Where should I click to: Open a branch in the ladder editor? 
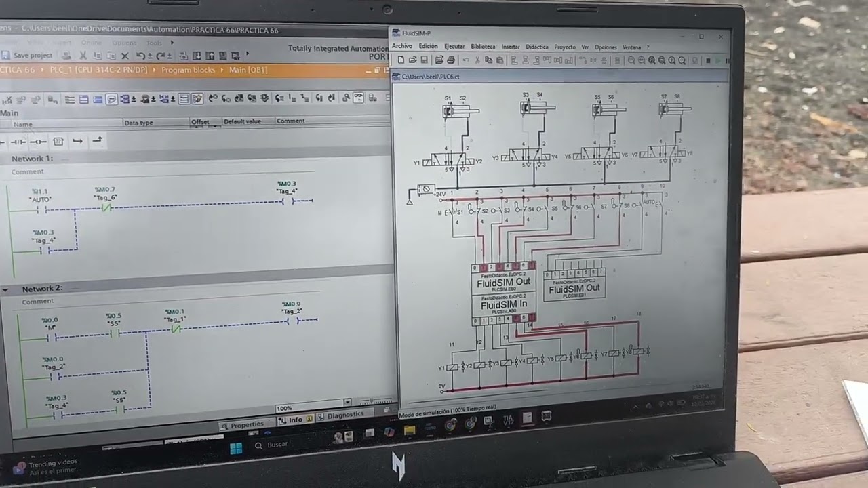77,141
